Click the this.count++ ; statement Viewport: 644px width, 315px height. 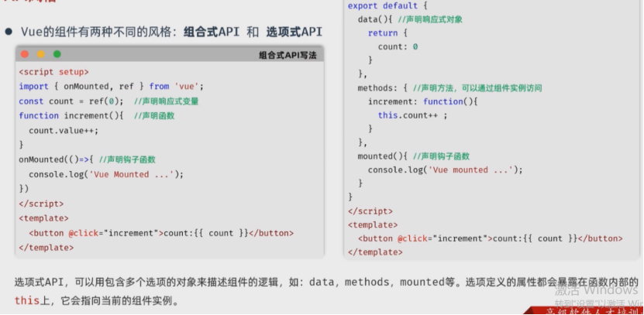click(x=412, y=115)
